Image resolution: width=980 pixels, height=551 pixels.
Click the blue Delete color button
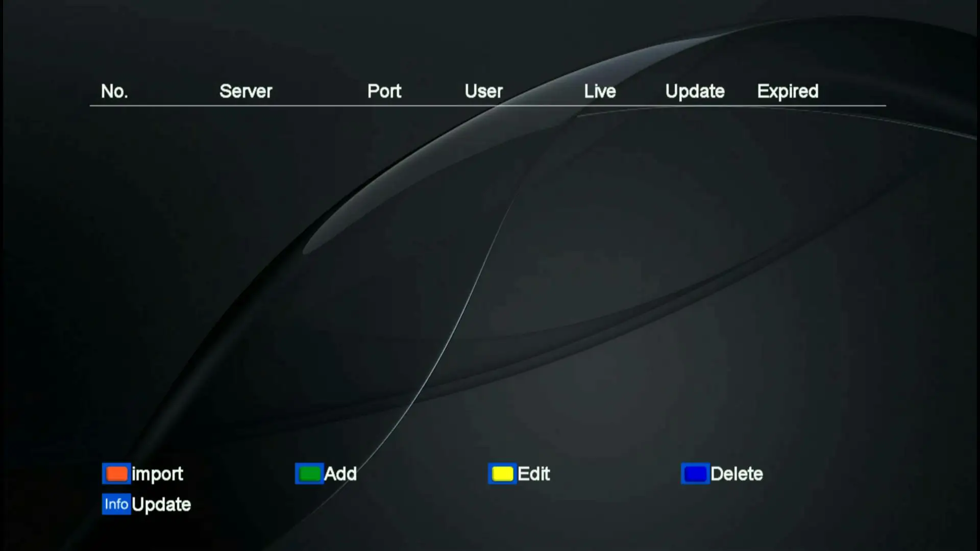click(695, 473)
